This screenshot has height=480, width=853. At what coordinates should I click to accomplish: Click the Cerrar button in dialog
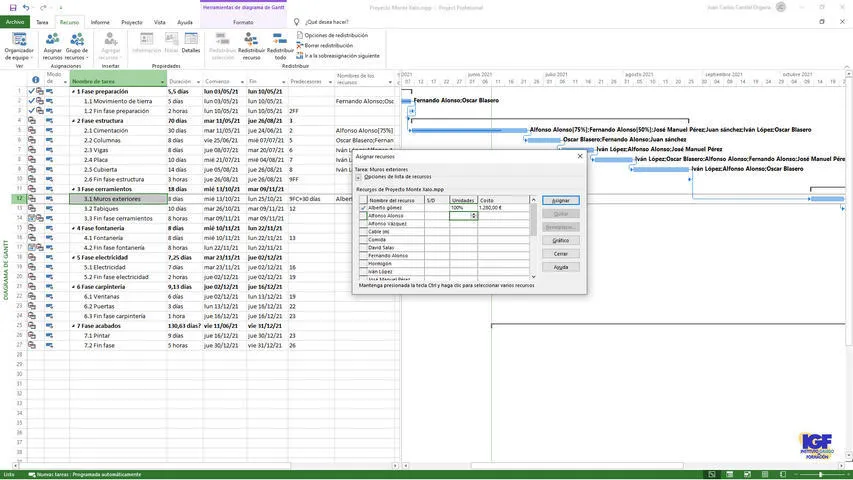coord(561,254)
